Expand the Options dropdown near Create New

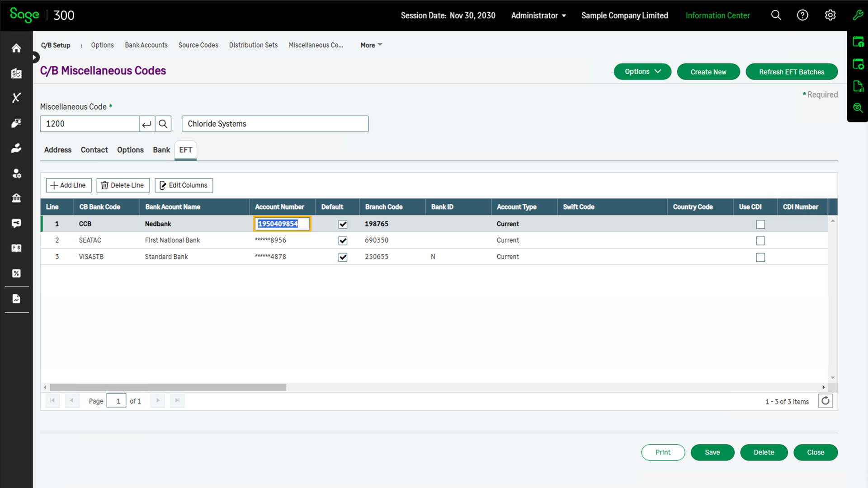pyautogui.click(x=642, y=71)
